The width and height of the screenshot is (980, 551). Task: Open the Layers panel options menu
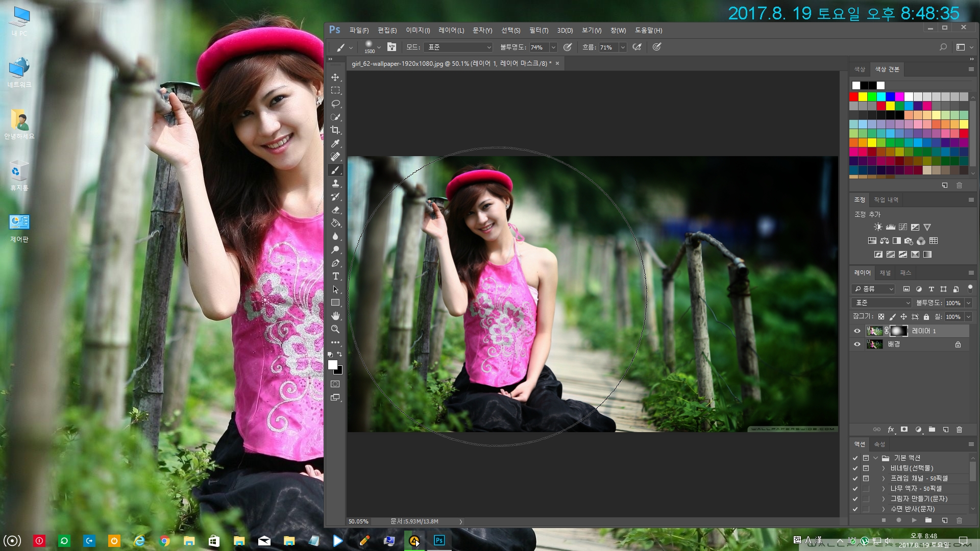[971, 273]
